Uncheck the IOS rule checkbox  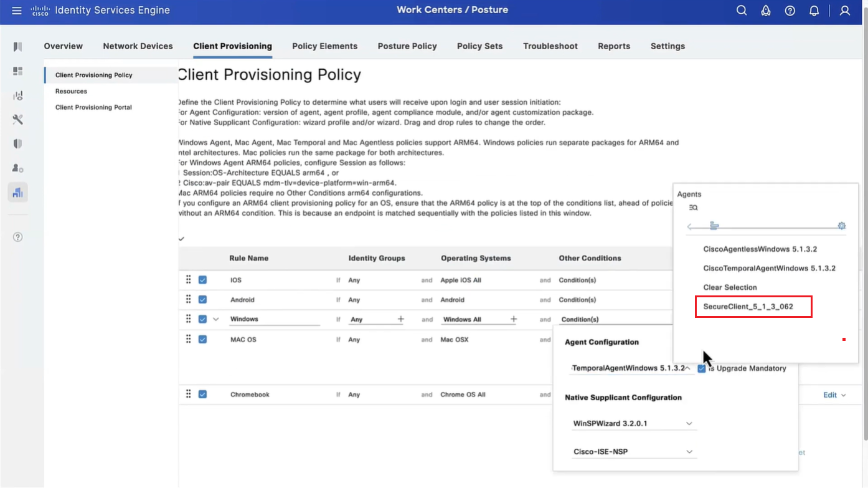pyautogui.click(x=202, y=280)
